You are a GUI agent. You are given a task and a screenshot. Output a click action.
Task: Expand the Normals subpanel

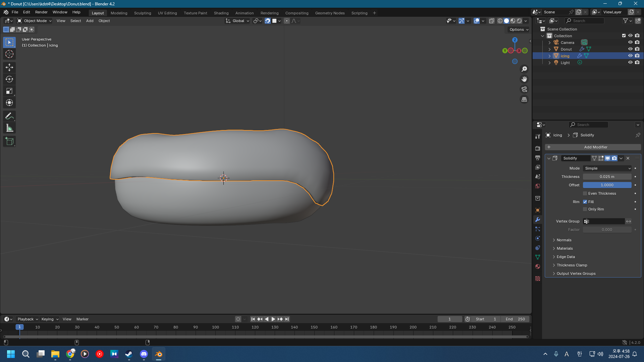tap(563, 240)
